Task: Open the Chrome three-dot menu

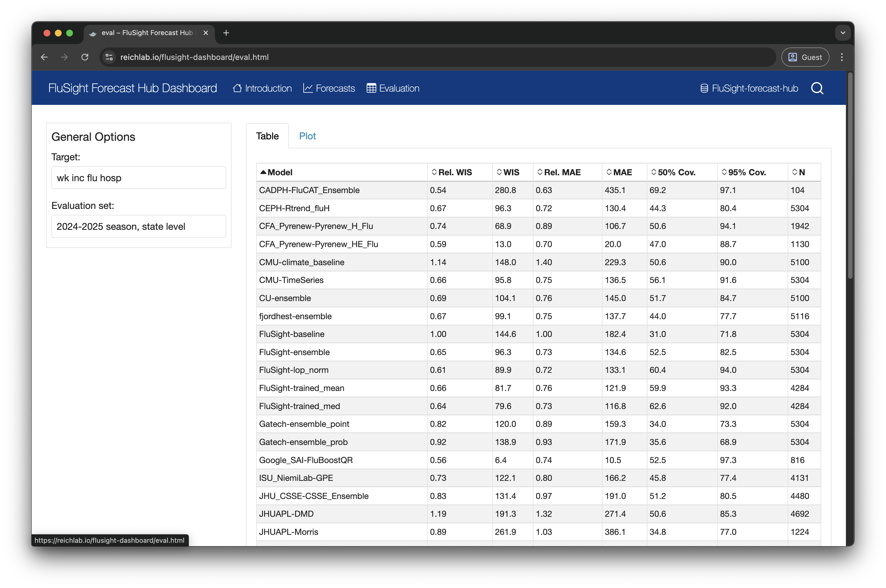Action: coord(842,57)
